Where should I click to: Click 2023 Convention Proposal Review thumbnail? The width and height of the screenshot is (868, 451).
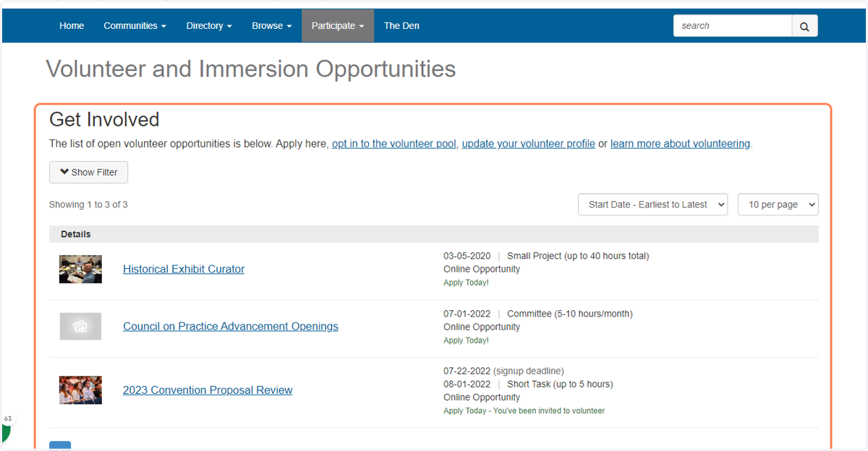(x=80, y=390)
